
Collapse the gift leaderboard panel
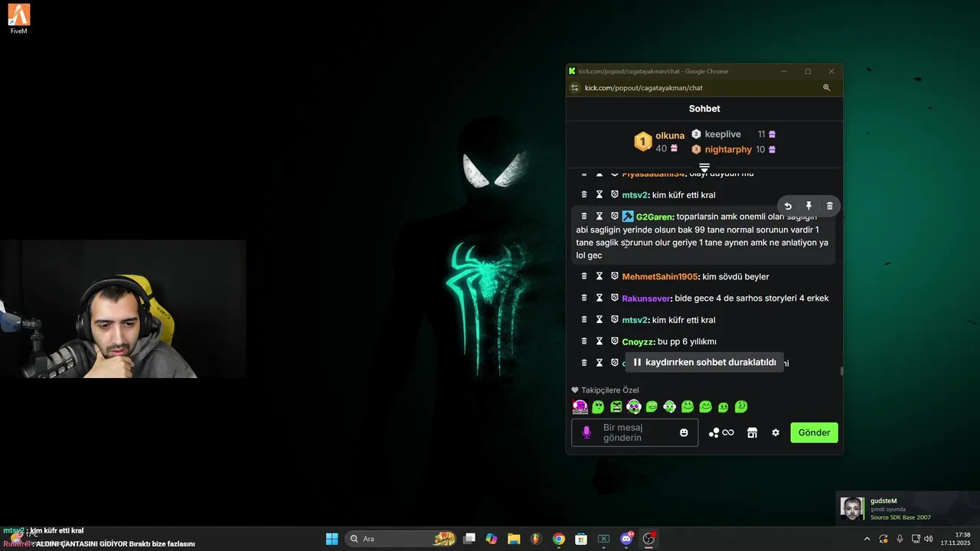click(x=704, y=167)
